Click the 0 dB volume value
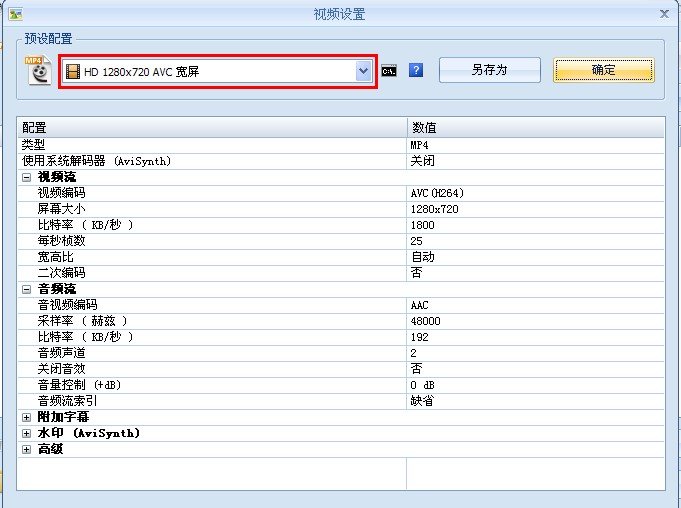The width and height of the screenshot is (681, 508). [536, 385]
